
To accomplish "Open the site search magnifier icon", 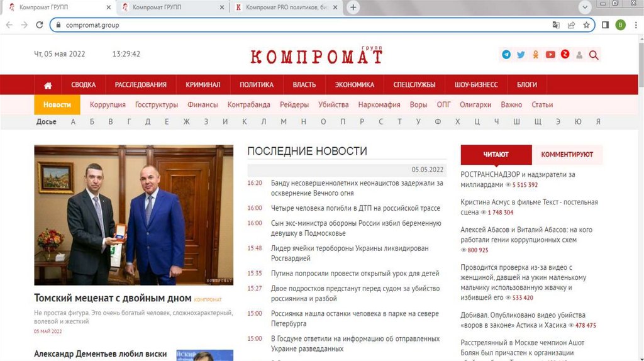I will pos(594,55).
